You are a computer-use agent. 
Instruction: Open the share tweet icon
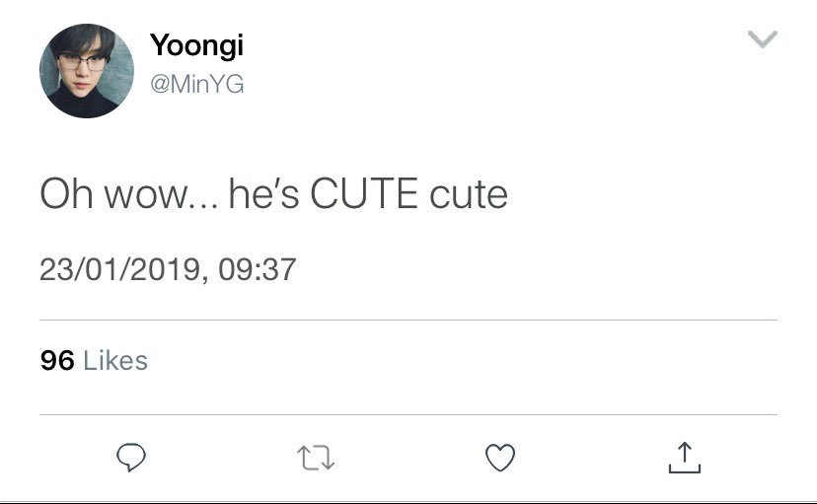(685, 457)
